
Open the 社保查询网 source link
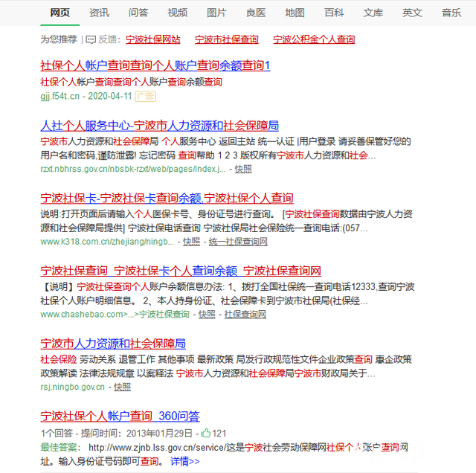[x=245, y=315]
